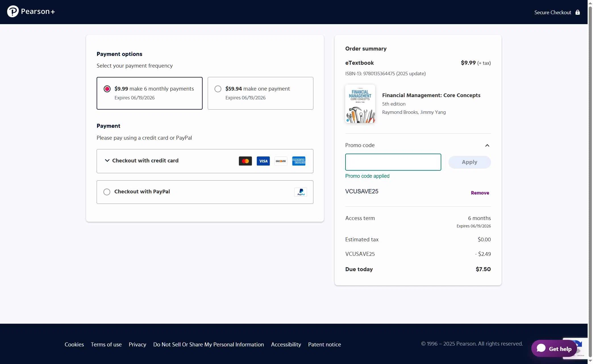Select the $59.94 one payment option
The width and height of the screenshot is (593, 364).
pos(218,89)
